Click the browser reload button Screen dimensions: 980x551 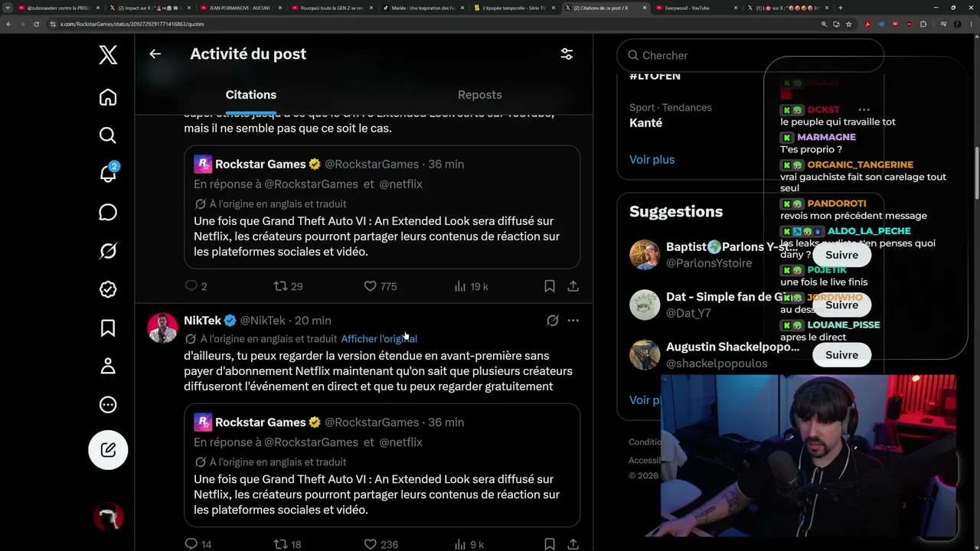coord(38,24)
